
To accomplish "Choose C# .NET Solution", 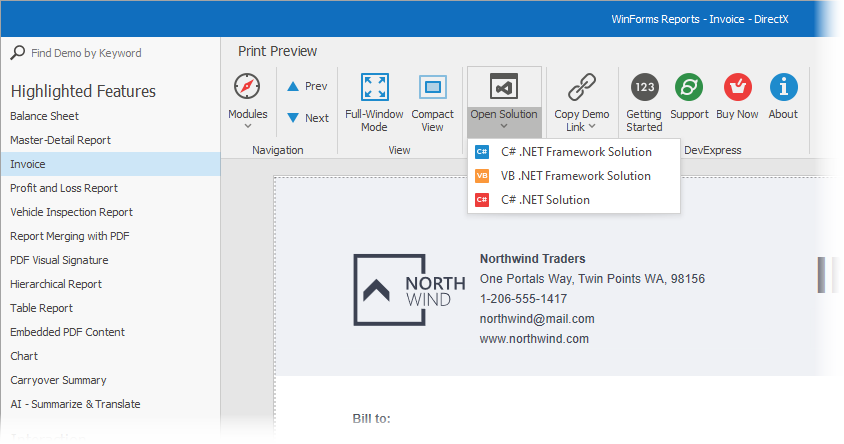I will (574, 200).
